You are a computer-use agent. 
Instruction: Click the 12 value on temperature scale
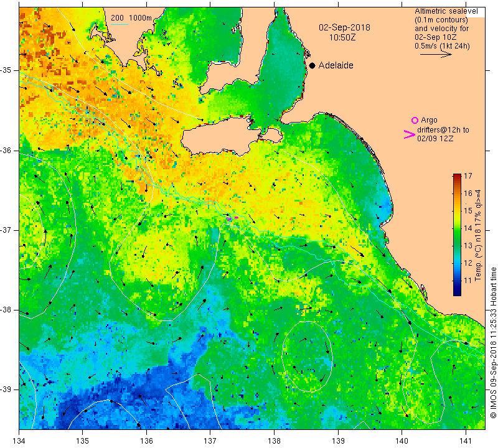tap(468, 263)
